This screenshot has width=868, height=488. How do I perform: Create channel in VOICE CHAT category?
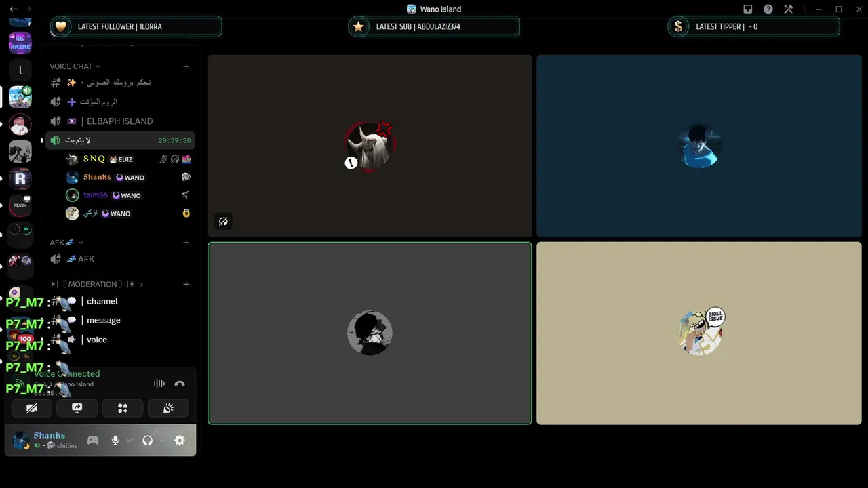click(186, 66)
